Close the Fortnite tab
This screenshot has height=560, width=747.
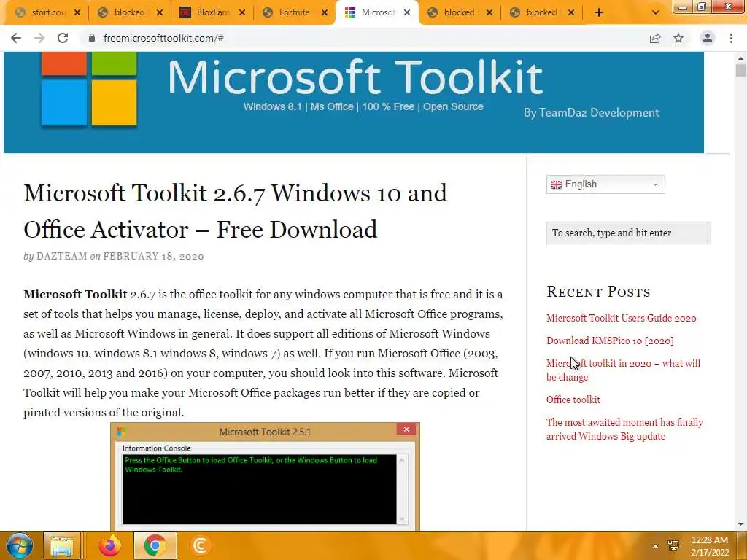(325, 12)
